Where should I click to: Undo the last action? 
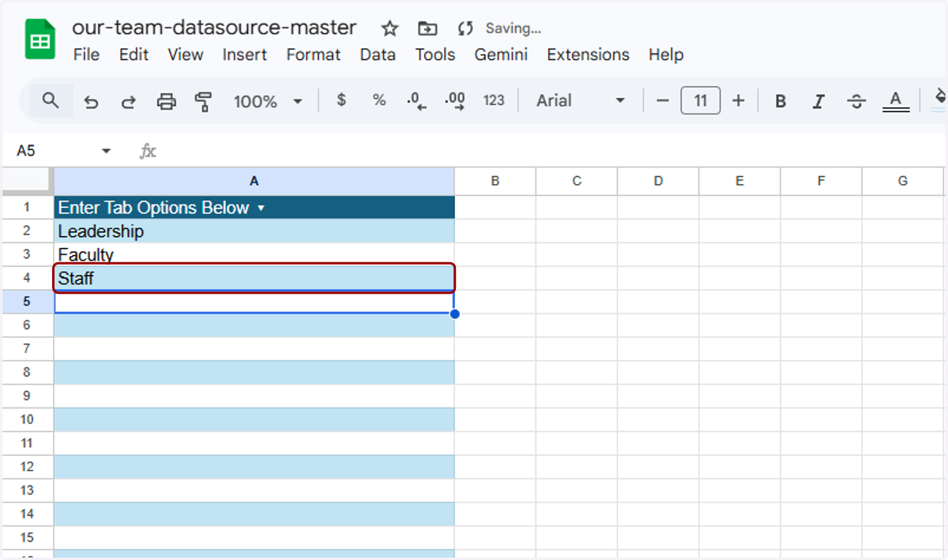(x=91, y=101)
